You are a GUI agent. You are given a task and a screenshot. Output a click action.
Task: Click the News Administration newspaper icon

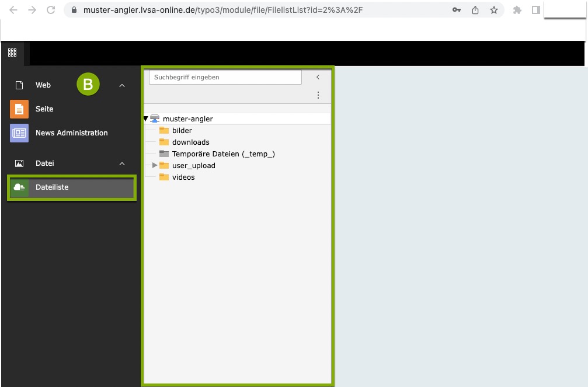[19, 133]
